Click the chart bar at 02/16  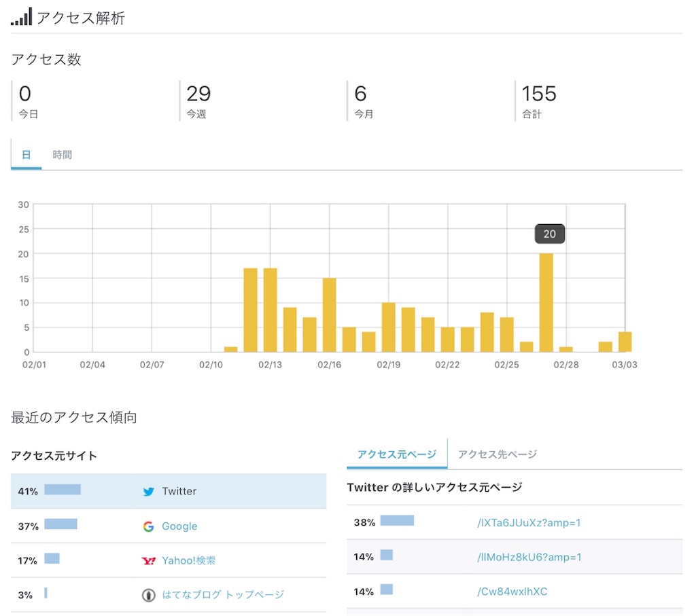(330, 315)
